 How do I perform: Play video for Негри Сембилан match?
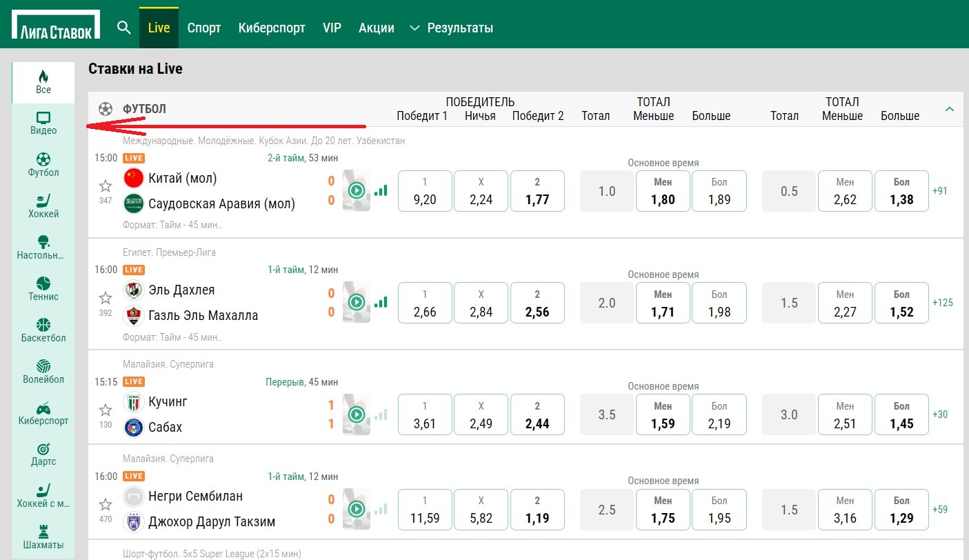(x=357, y=509)
